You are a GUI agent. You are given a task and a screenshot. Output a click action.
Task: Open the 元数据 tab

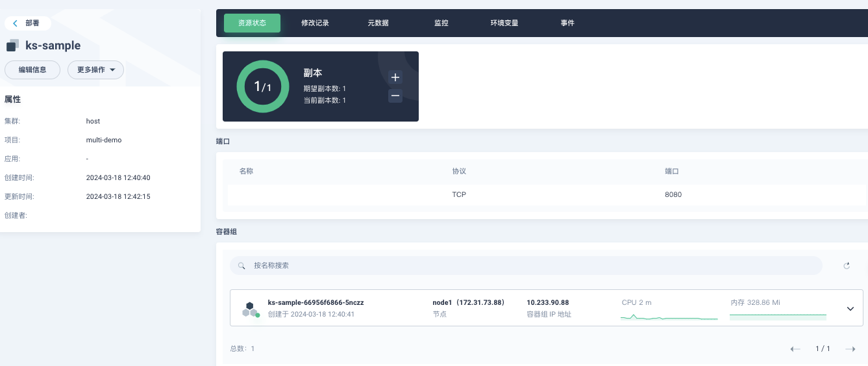tap(378, 23)
